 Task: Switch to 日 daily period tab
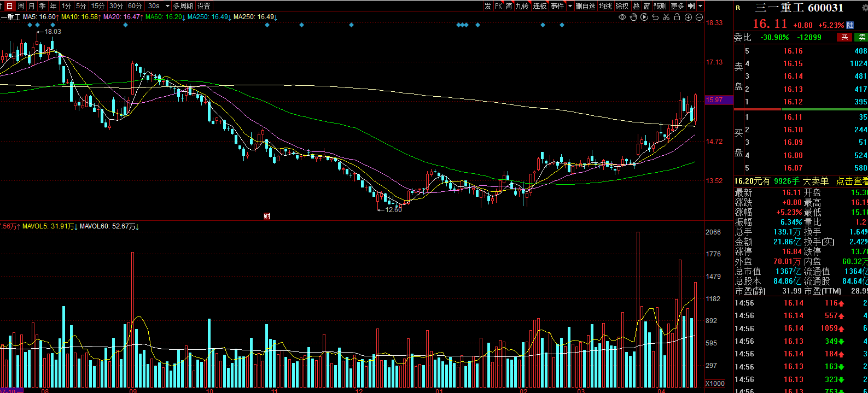[x=9, y=6]
